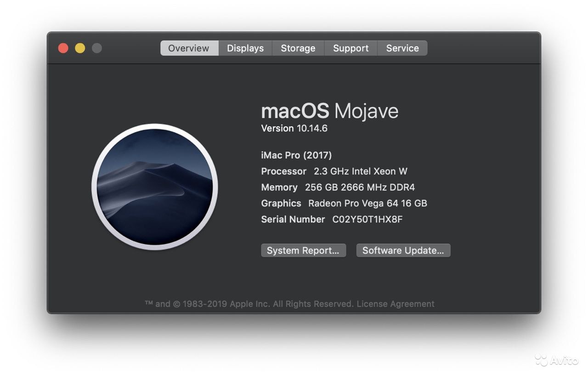Click the Apple copyright notice text
This screenshot has height=376, width=588.
pos(249,304)
